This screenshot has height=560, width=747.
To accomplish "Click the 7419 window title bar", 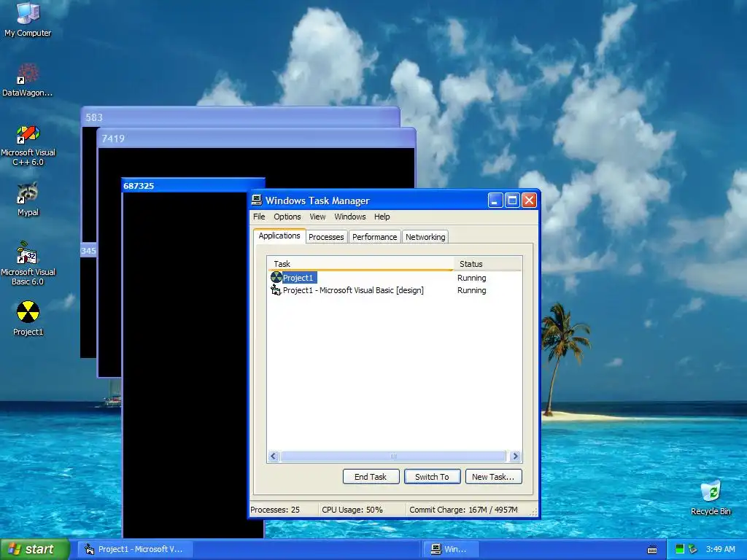I will pyautogui.click(x=257, y=138).
